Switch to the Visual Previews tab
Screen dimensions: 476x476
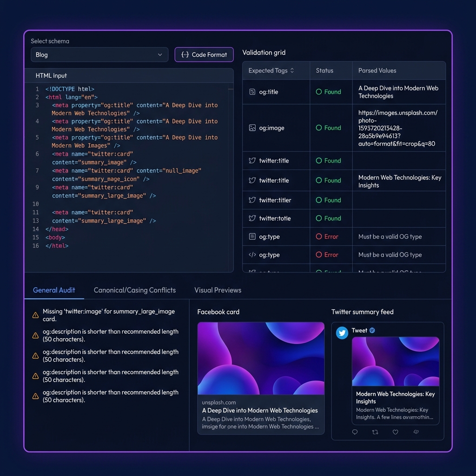pyautogui.click(x=218, y=290)
